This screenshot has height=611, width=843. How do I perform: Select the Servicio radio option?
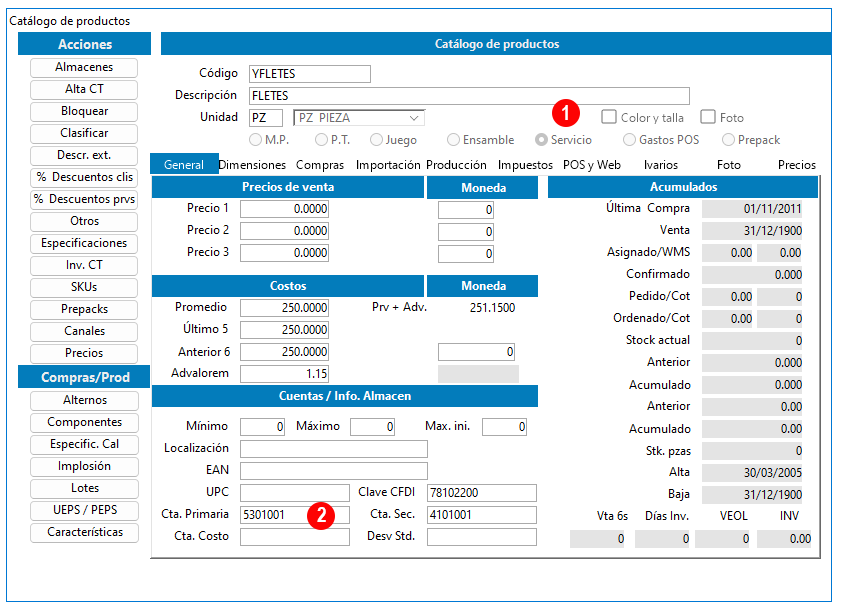541,140
